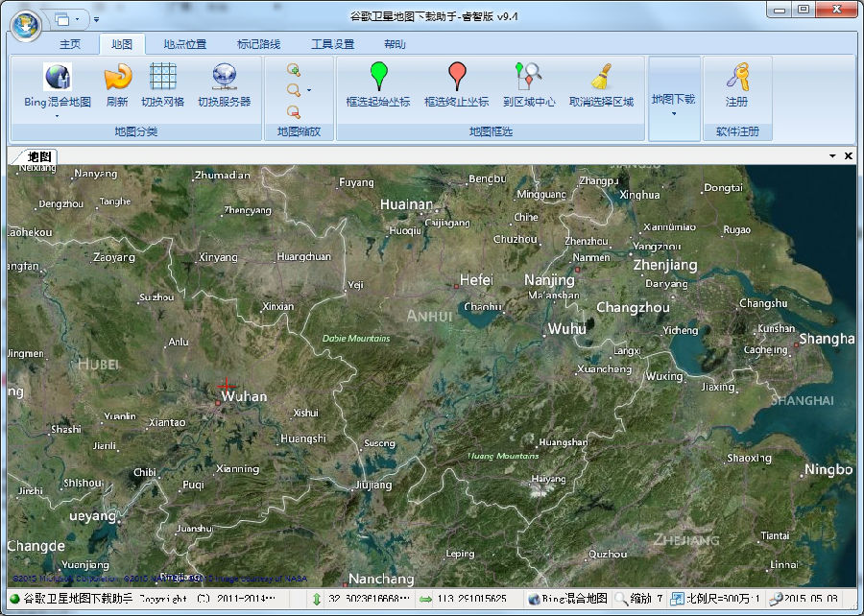The height and width of the screenshot is (616, 864).
Task: Open the 帮助 ribbon tab
Action: (x=395, y=44)
